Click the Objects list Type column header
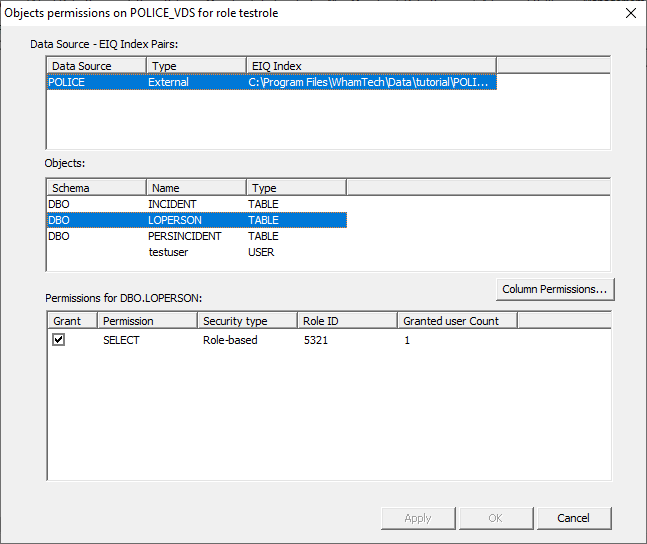The image size is (647, 544). (296, 188)
